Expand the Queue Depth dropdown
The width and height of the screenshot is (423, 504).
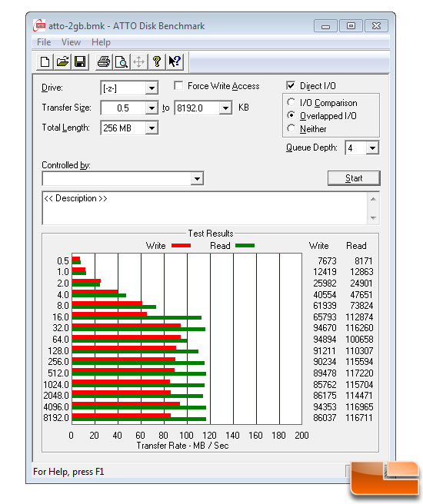[x=362, y=148]
